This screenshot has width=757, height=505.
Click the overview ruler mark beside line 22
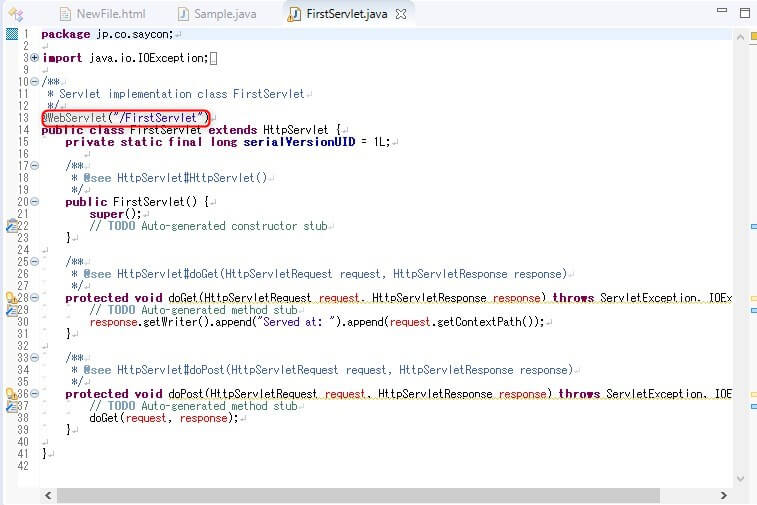click(754, 226)
